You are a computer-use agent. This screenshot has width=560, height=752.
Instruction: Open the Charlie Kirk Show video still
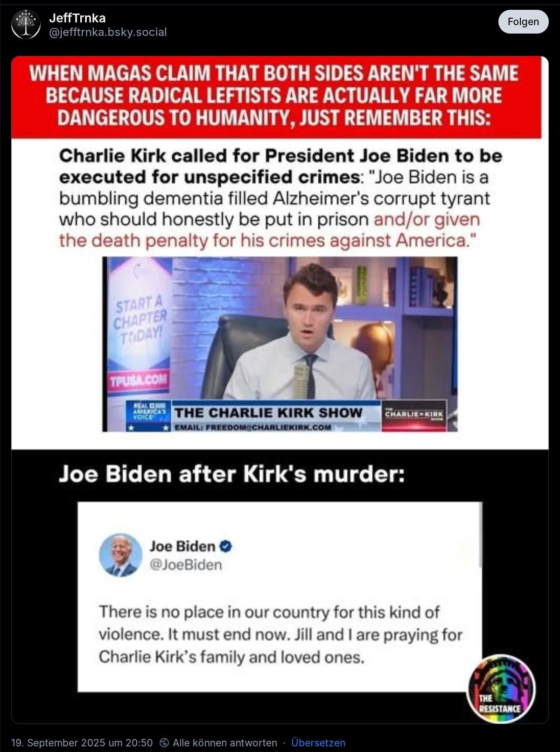(280, 344)
